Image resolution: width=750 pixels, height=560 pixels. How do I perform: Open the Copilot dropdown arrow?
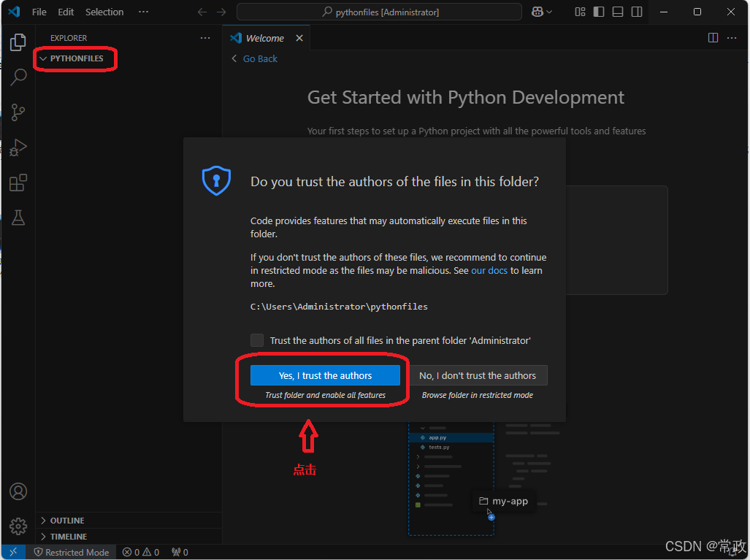coord(549,12)
